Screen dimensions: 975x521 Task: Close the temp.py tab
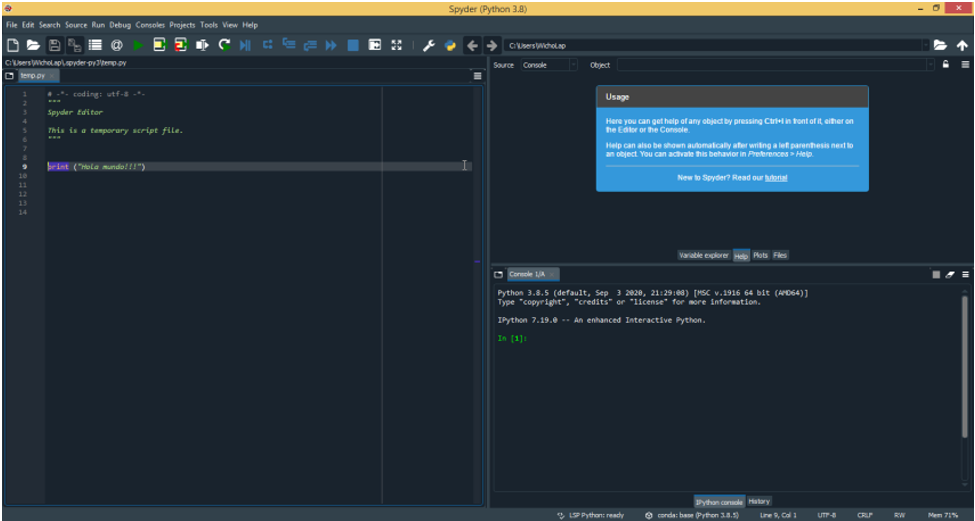pos(52,76)
